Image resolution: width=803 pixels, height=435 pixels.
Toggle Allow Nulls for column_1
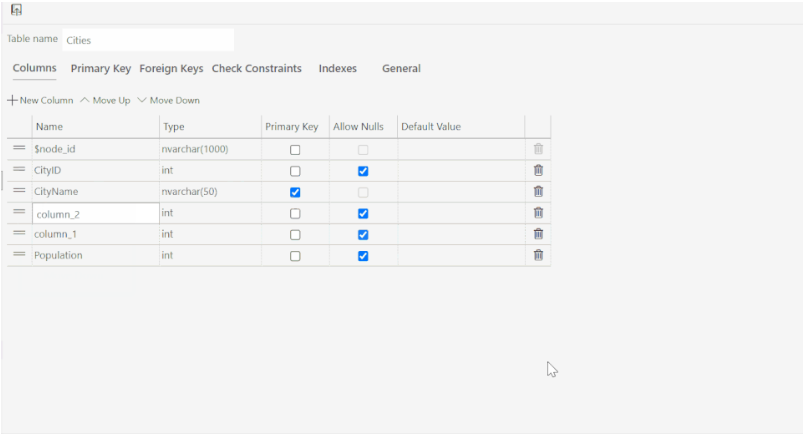[x=363, y=235]
